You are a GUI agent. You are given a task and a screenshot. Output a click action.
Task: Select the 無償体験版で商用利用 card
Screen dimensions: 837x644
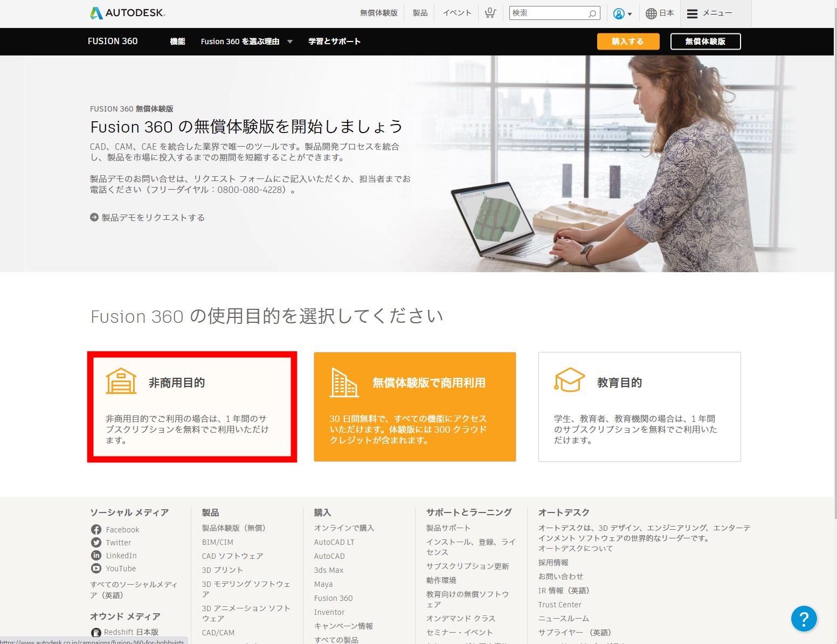point(415,407)
